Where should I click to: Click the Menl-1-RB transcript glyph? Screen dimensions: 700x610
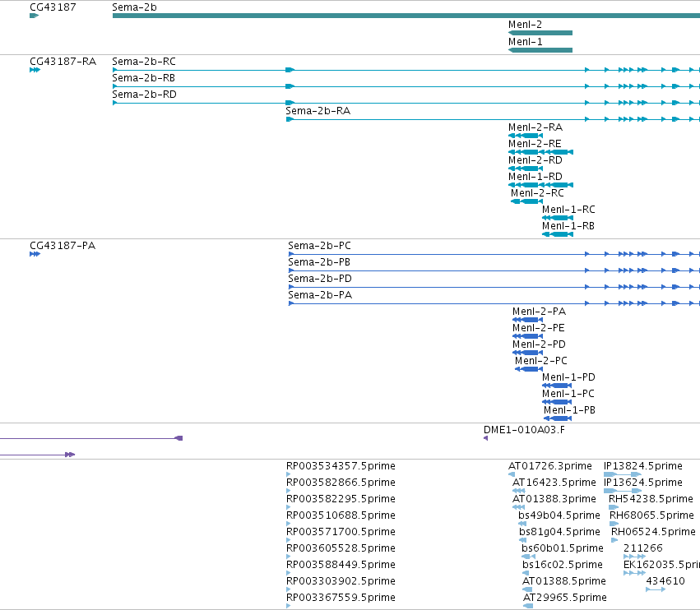tap(558, 234)
